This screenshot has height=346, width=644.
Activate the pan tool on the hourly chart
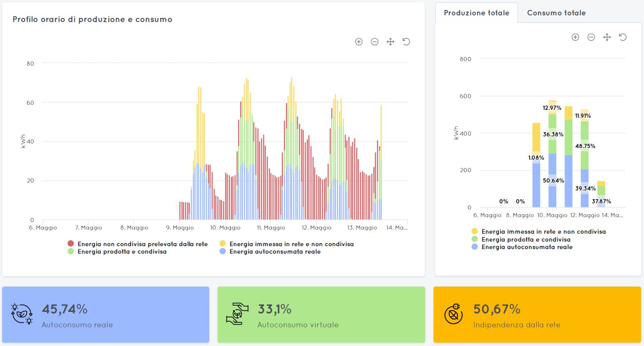[x=390, y=42]
